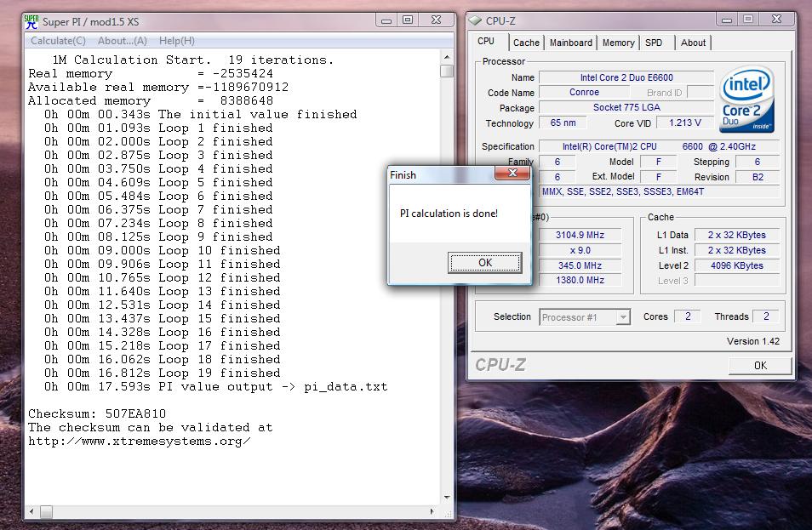This screenshot has width=812, height=530.
Task: Click the 'Version 1.42' text in CPU-Z
Action: coord(753,341)
